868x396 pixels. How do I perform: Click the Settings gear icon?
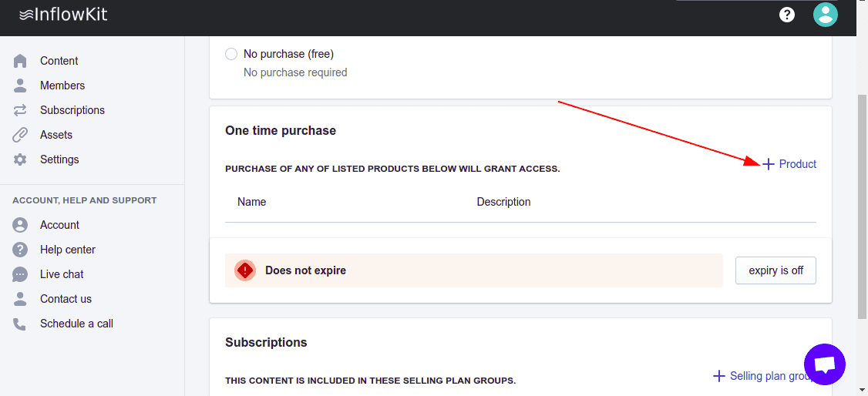click(x=20, y=159)
